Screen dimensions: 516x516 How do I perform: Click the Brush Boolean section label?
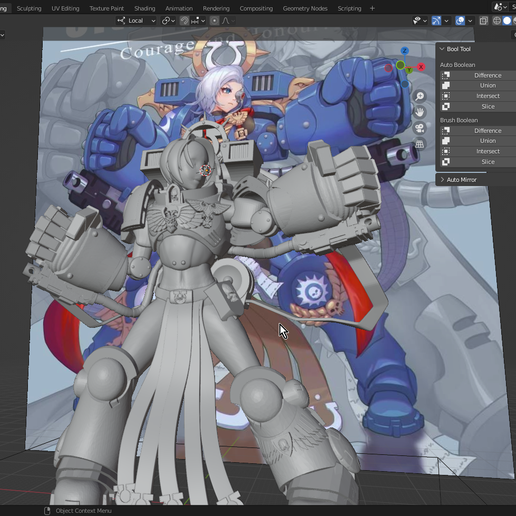[x=459, y=120]
